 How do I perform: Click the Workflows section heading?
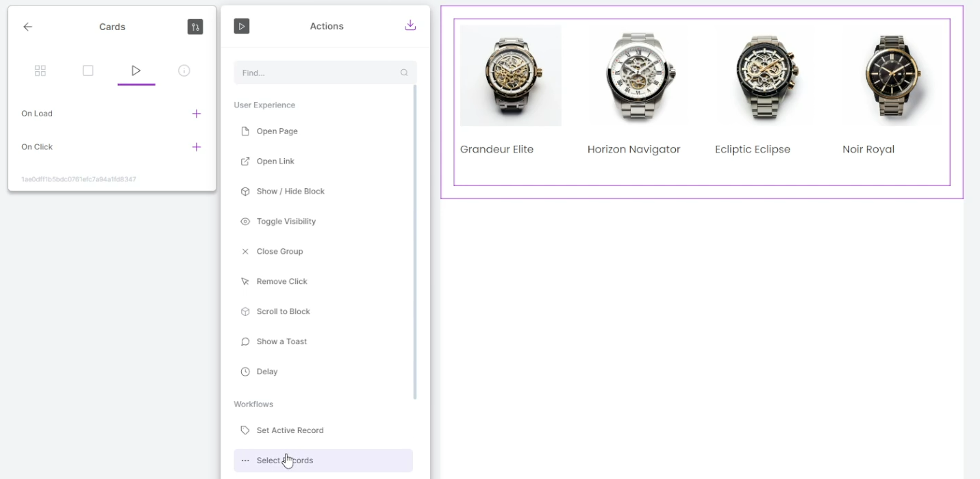[x=253, y=404]
